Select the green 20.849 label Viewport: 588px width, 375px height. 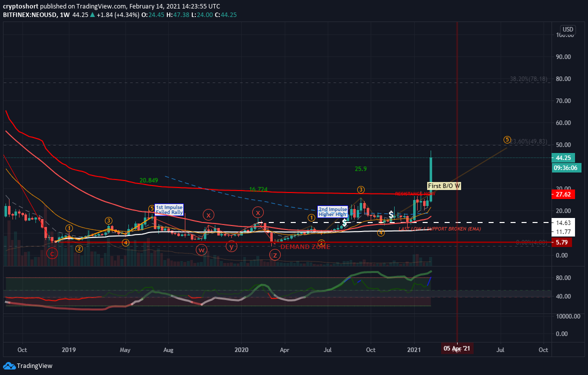coord(148,180)
